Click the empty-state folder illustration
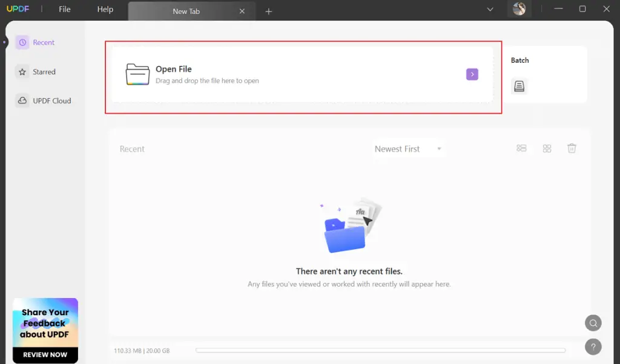Image resolution: width=620 pixels, height=364 pixels. point(350,226)
